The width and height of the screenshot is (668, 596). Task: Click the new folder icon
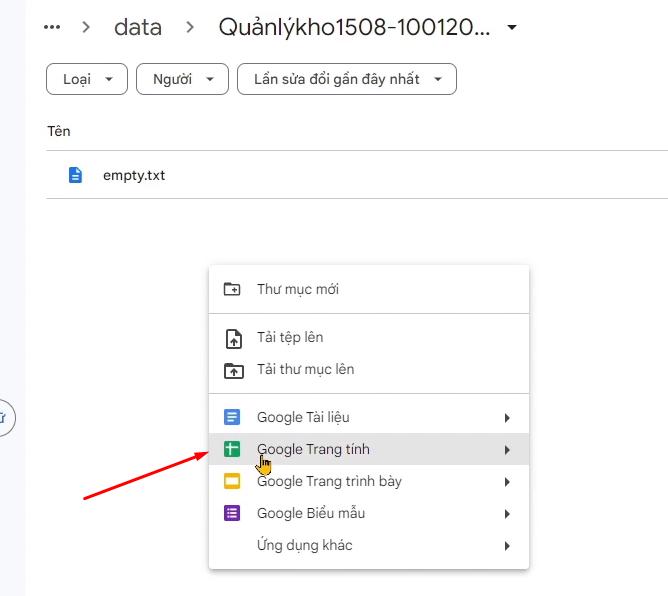(232, 289)
